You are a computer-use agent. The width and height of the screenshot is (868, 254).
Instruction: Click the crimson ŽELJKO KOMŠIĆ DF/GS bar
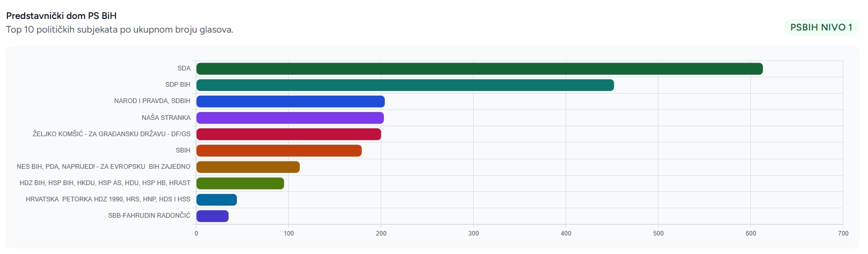coord(289,134)
